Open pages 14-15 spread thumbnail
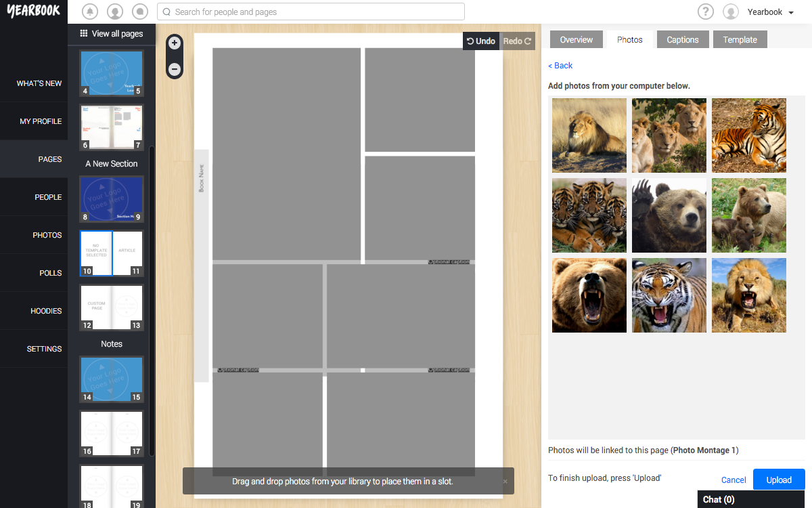This screenshot has width=812, height=508. (112, 379)
